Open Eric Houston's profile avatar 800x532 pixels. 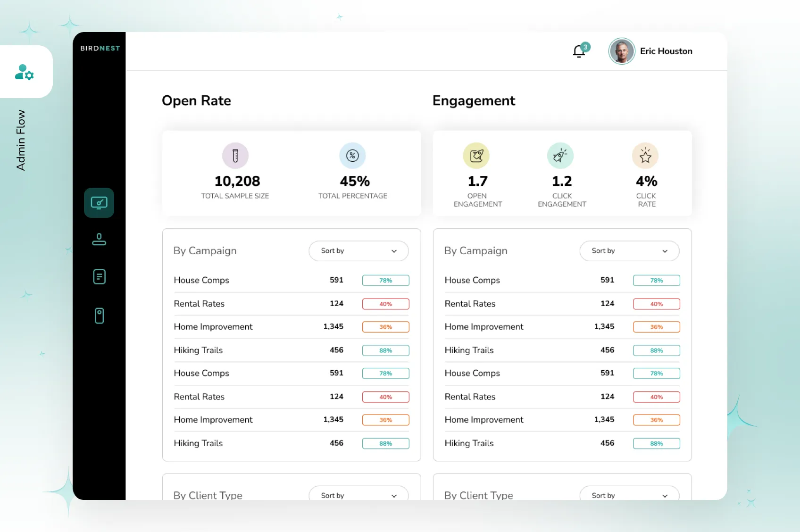[x=622, y=51]
